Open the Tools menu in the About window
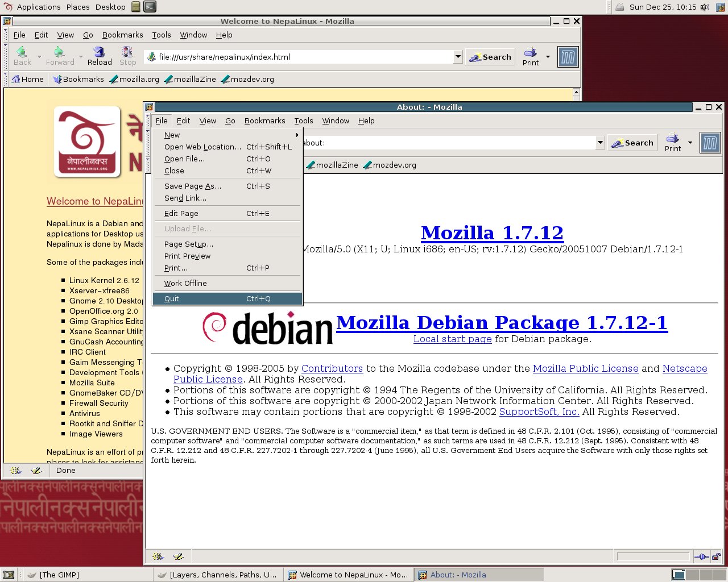Image resolution: width=728 pixels, height=582 pixels. point(304,120)
